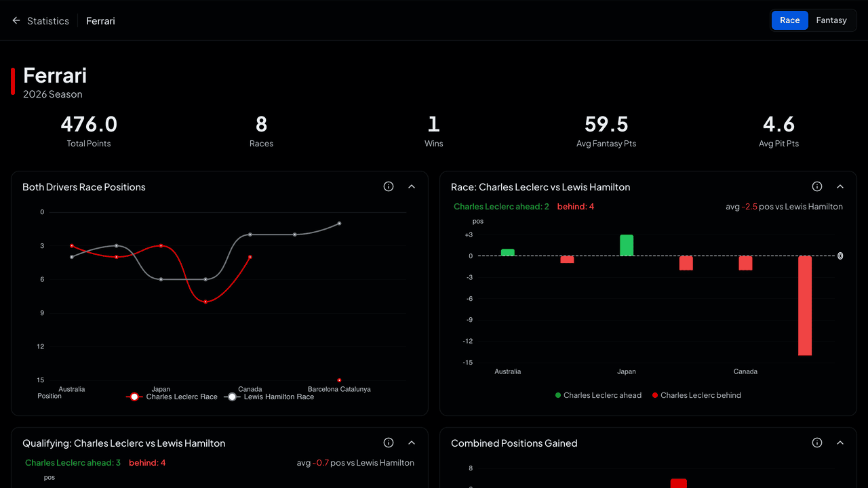The height and width of the screenshot is (488, 868).
Task: Collapse the Qualifying comparison panel
Action: (x=412, y=443)
